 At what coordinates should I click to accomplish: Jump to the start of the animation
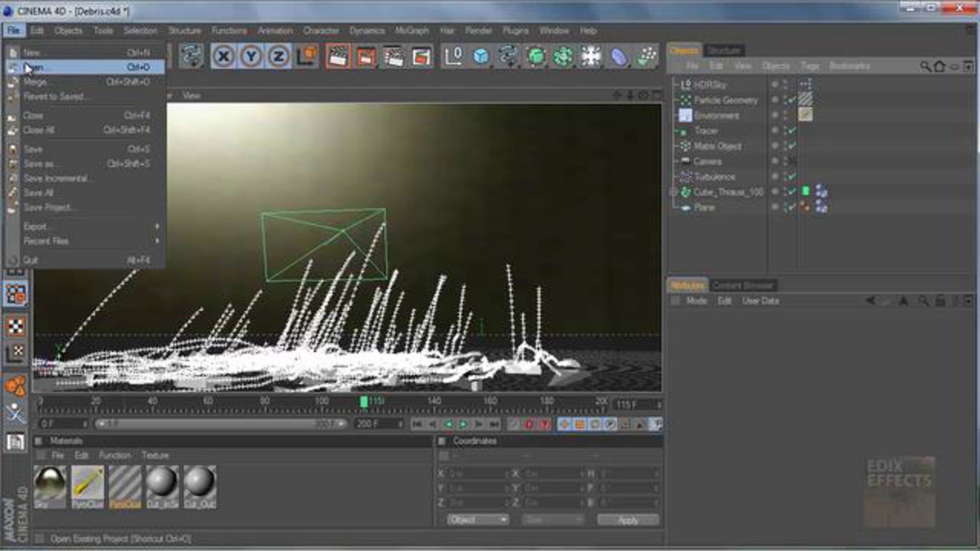(417, 424)
